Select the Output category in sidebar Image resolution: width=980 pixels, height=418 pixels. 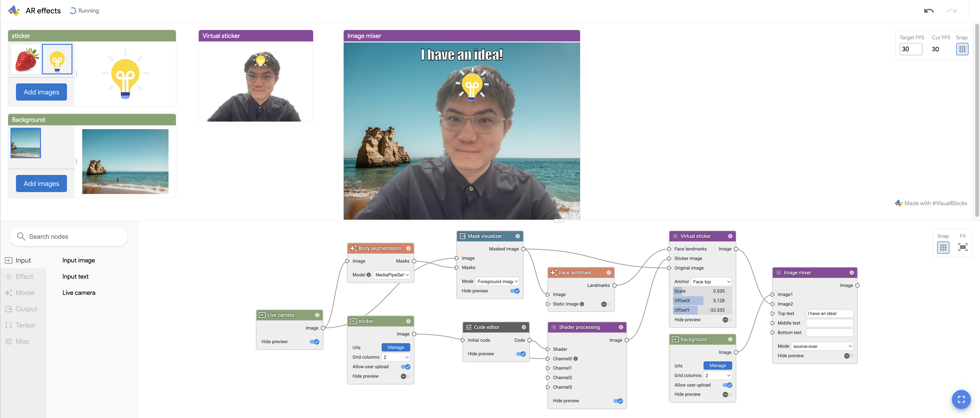pos(23,309)
